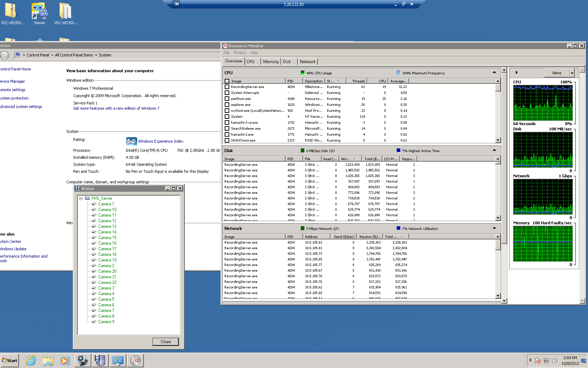The image size is (588, 368).
Task: Select the first VDC-HD350 desktop folder
Action: pos(13,14)
